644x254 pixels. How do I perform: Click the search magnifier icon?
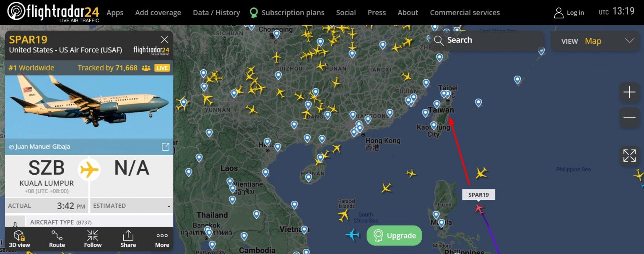pos(439,40)
